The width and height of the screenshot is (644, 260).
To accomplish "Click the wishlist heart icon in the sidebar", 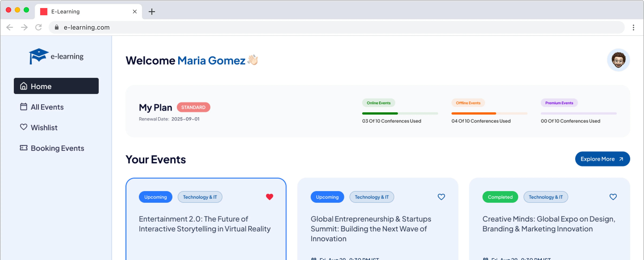I will [24, 127].
